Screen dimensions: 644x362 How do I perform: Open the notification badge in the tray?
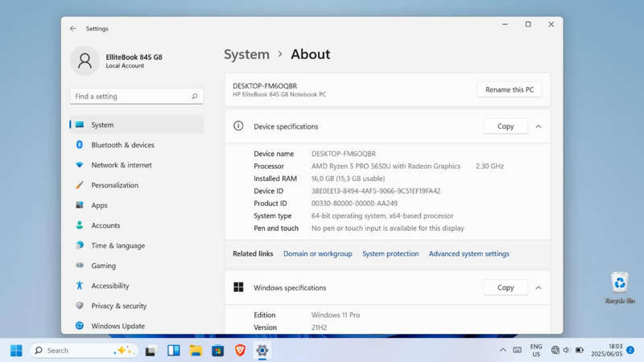click(630, 350)
